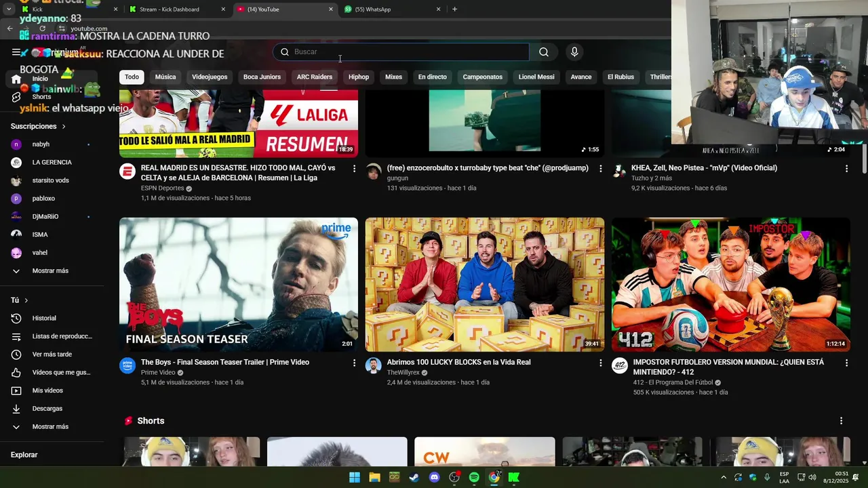
Task: Open starsito vods subscription channel
Action: pos(51,180)
